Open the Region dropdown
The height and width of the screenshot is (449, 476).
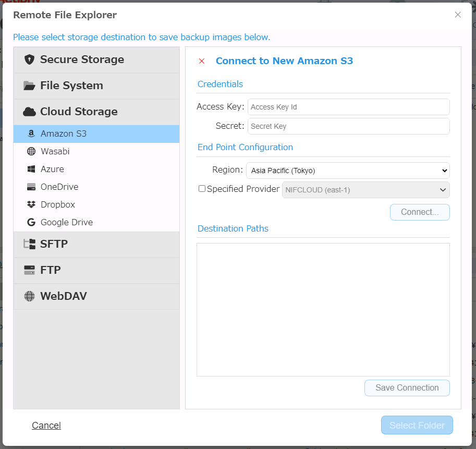coord(348,171)
